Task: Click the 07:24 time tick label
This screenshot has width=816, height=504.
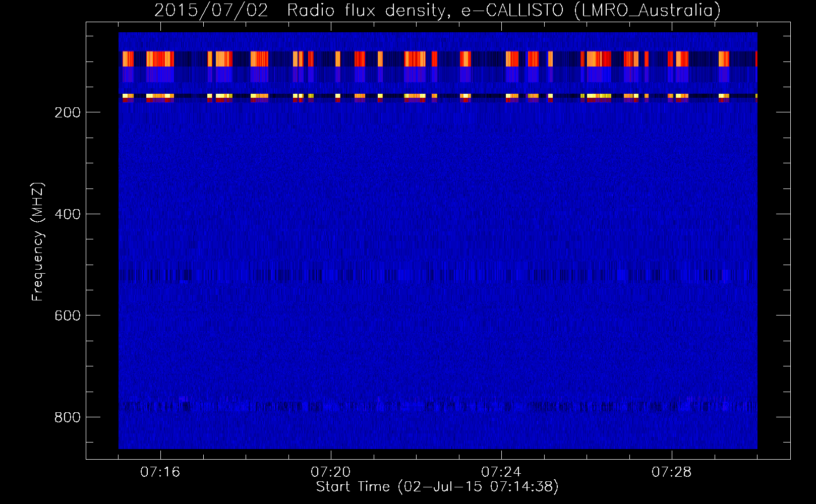Action: [x=501, y=472]
